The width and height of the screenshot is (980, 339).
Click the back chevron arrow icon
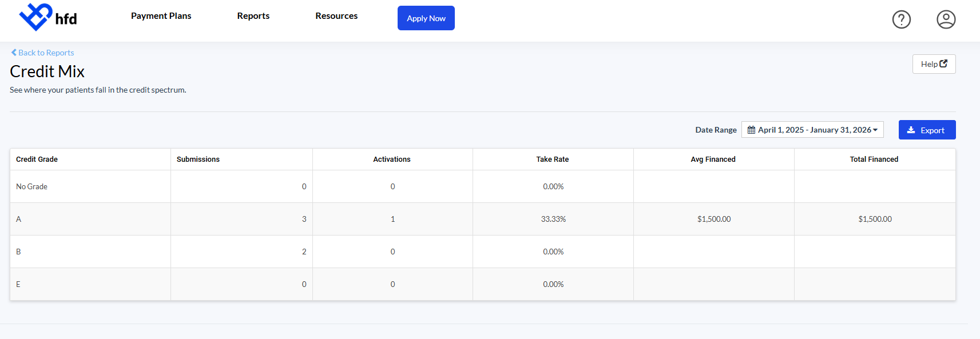[x=14, y=53]
